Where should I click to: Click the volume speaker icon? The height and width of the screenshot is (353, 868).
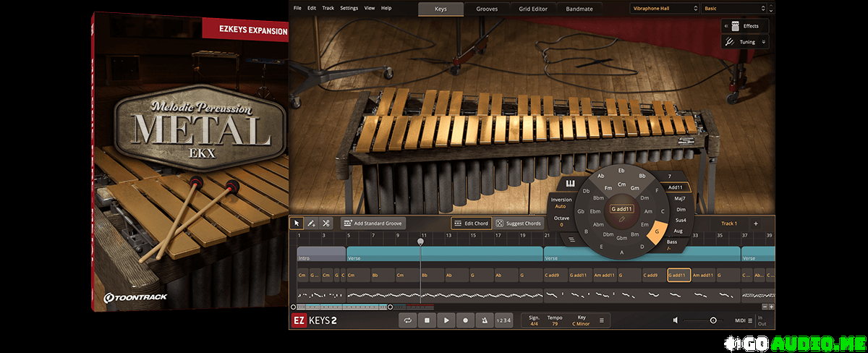click(676, 320)
